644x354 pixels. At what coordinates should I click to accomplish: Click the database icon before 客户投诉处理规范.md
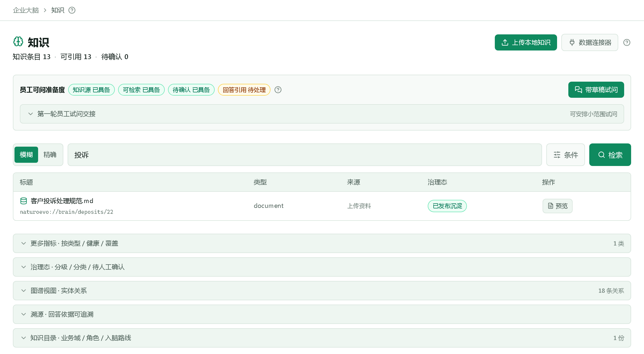[24, 201]
